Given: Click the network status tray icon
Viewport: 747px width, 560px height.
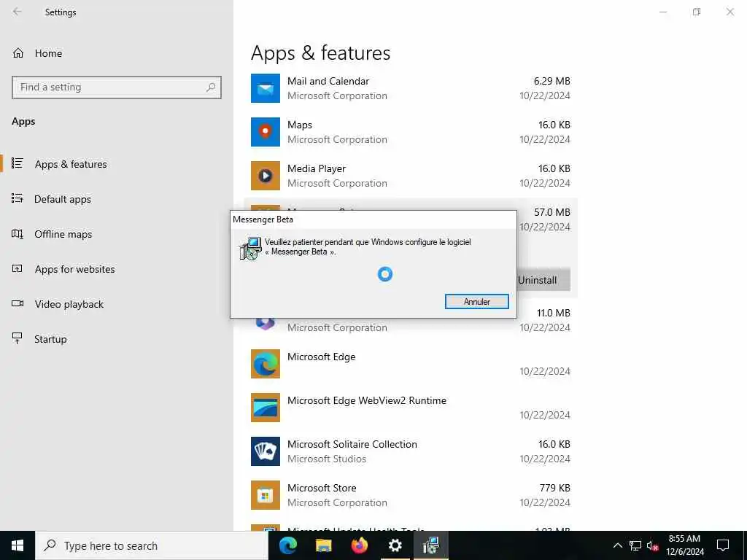Looking at the screenshot, I should point(635,545).
